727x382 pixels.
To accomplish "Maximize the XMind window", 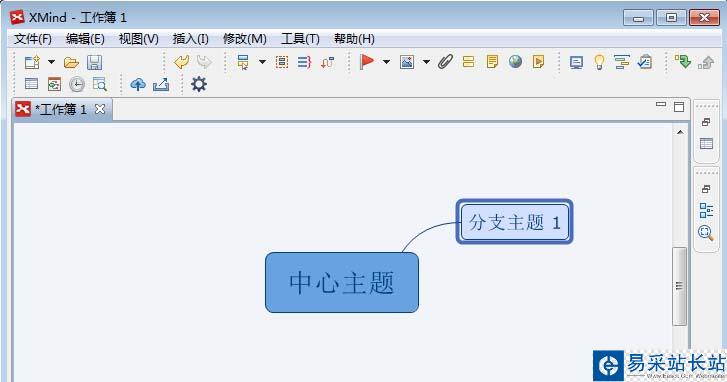I will (671, 18).
